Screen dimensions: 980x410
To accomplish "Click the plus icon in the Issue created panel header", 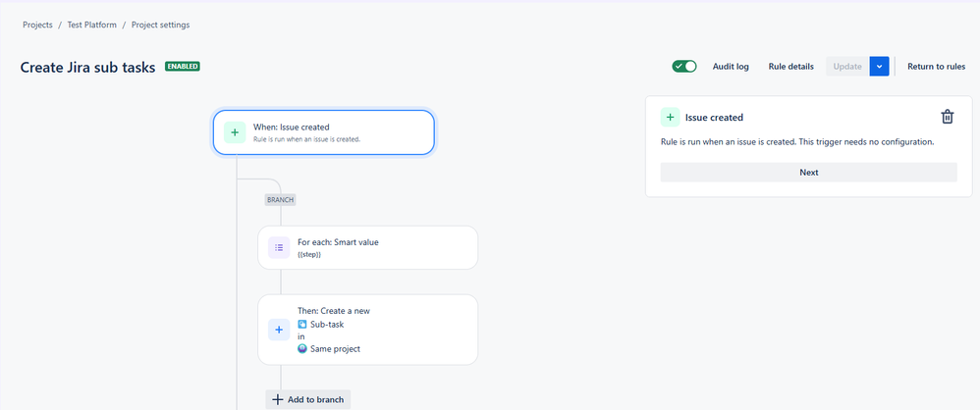I will pyautogui.click(x=670, y=118).
